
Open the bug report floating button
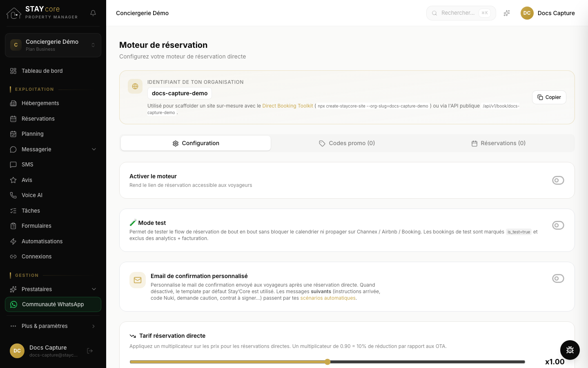click(570, 350)
